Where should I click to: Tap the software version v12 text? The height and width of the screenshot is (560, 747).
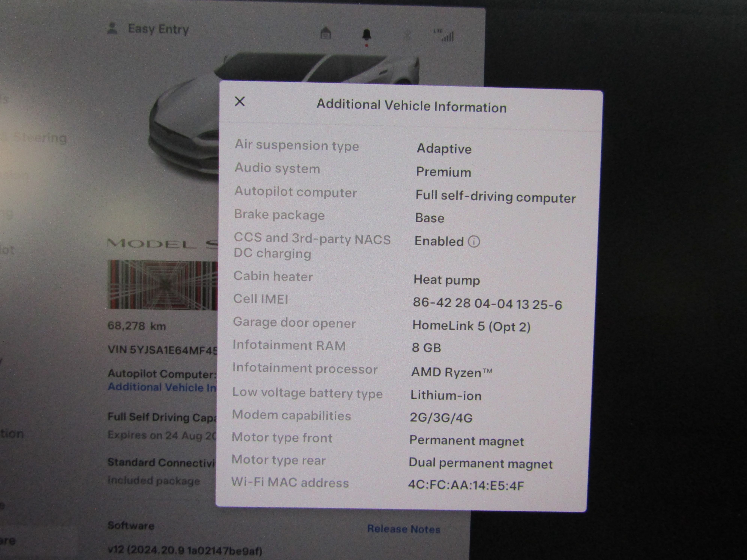(x=185, y=551)
